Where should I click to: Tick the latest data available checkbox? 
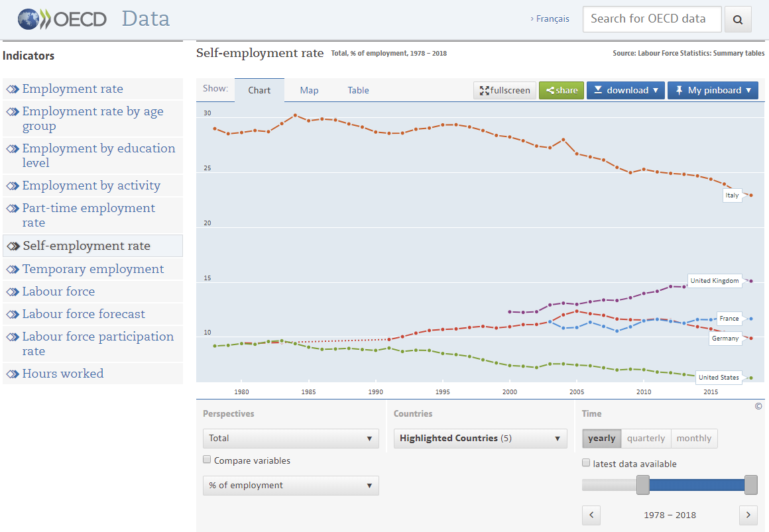pyautogui.click(x=586, y=463)
